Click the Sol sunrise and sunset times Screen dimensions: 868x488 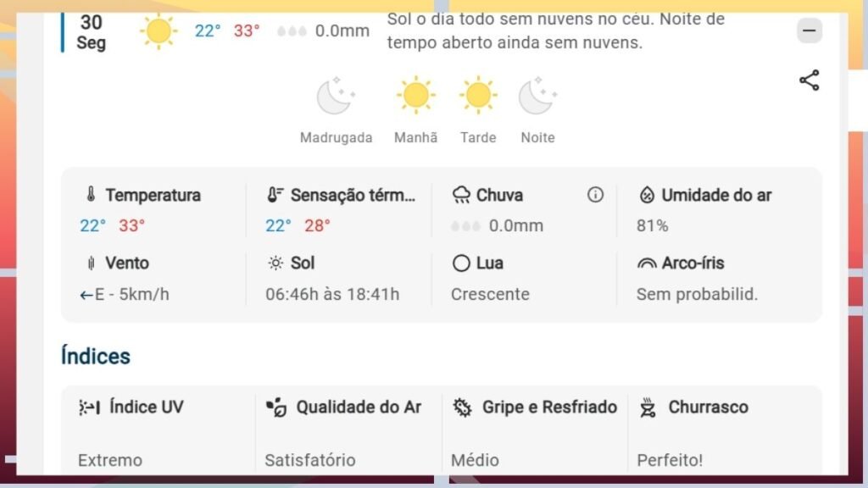click(332, 294)
